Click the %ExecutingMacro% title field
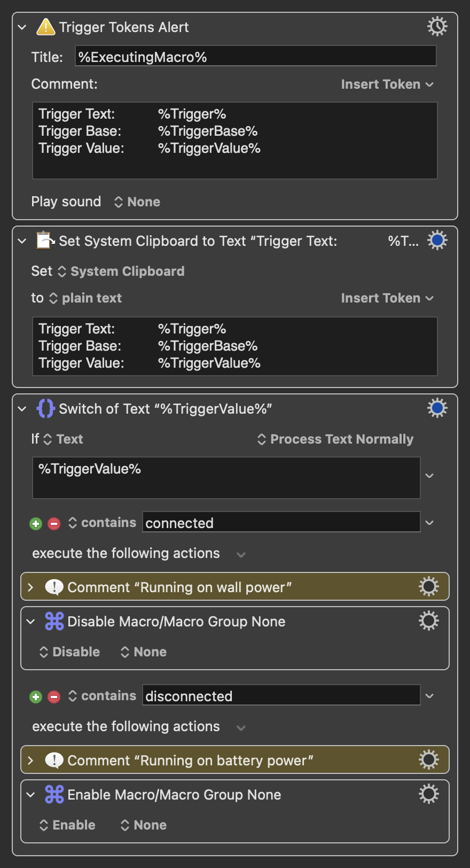Screen dimensions: 470x868 tap(256, 56)
